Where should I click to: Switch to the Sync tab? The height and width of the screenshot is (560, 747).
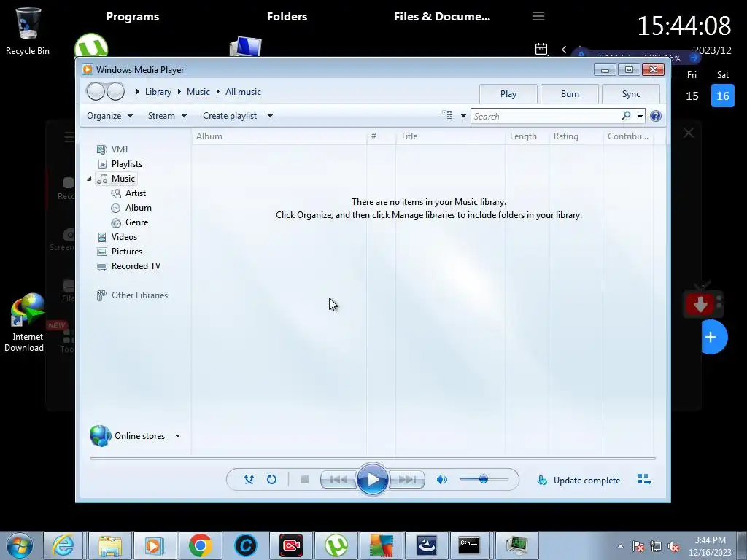click(631, 94)
